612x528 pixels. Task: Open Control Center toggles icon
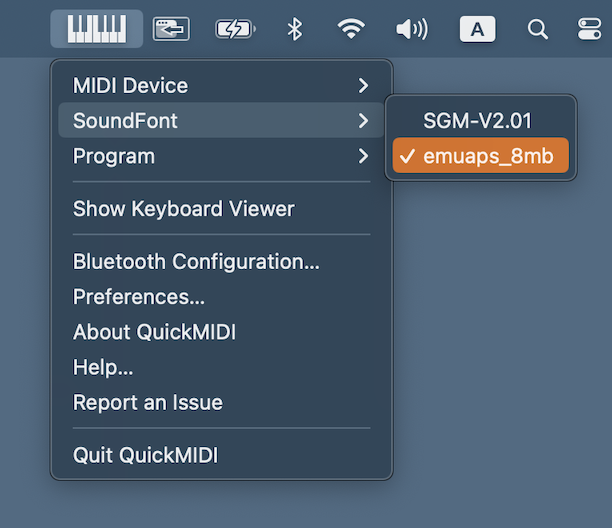pos(590,29)
